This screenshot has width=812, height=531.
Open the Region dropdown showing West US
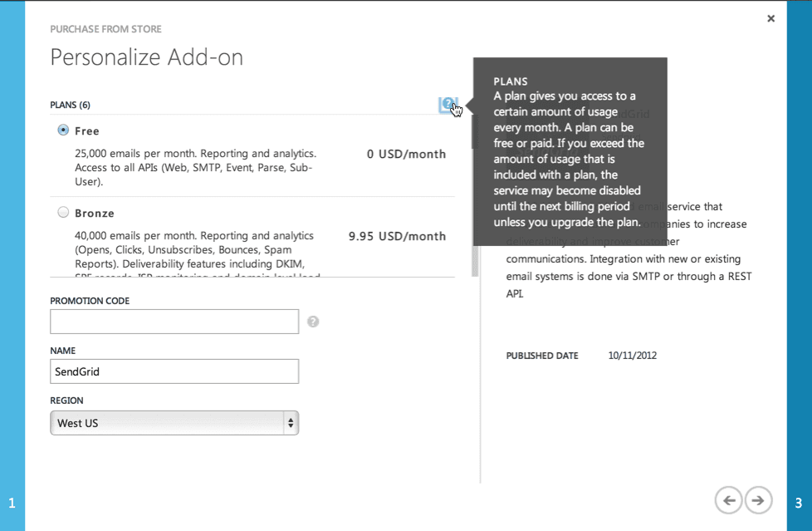[x=174, y=422]
